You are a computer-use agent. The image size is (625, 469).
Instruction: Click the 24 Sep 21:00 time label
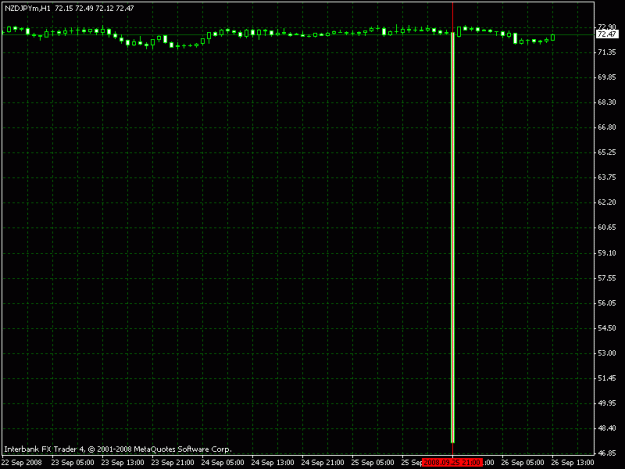click(322, 463)
